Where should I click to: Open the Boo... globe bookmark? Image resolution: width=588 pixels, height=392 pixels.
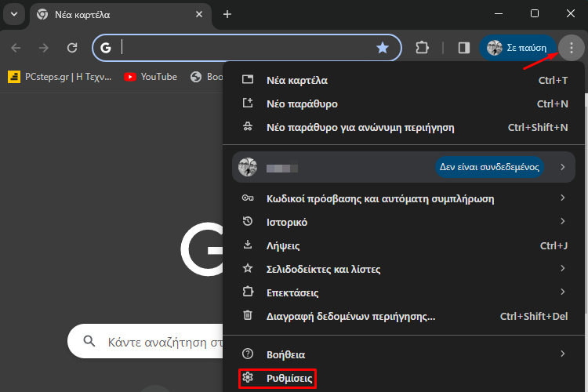point(207,77)
